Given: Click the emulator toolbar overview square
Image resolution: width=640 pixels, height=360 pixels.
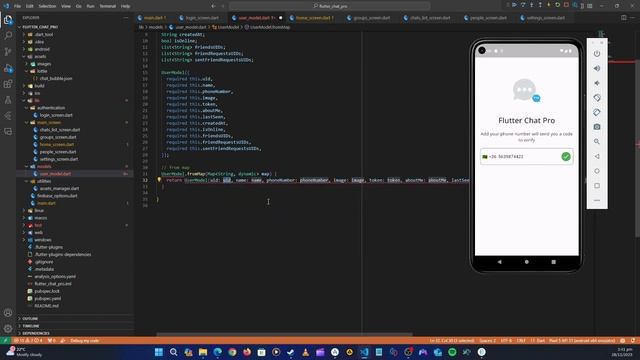Looking at the screenshot, I should click(x=597, y=186).
